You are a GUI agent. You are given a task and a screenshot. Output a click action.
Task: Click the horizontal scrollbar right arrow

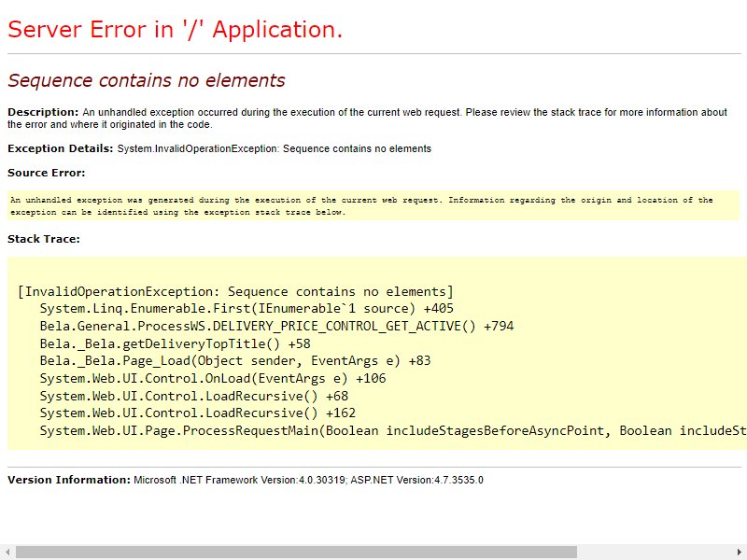[740, 553]
